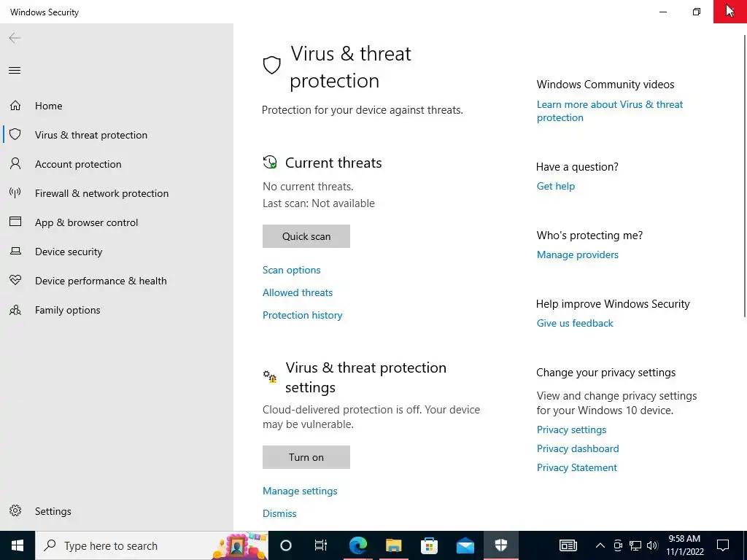Click the App & browser control window icon
Screen dimensions: 747x560
pos(15,222)
